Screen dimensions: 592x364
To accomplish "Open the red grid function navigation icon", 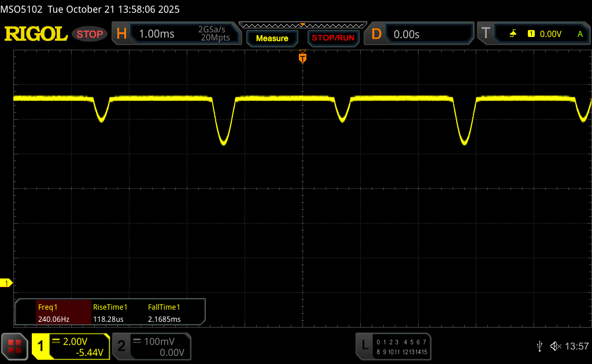I will tap(14, 346).
